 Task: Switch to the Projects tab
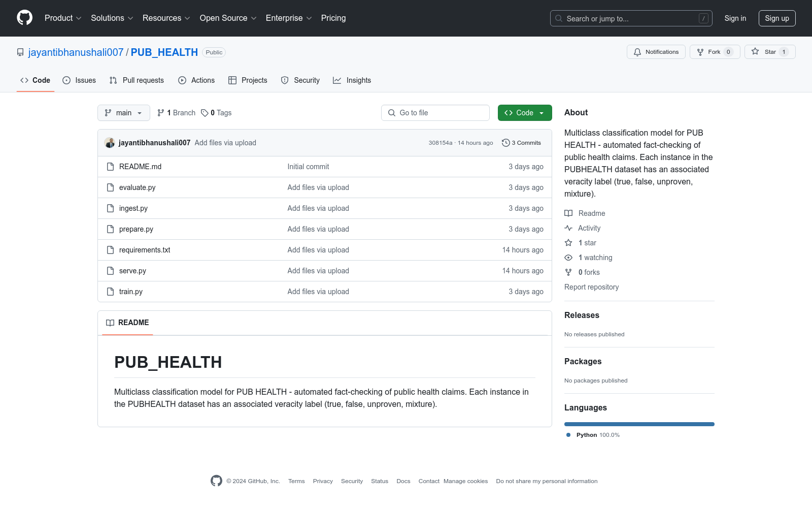pos(248,80)
